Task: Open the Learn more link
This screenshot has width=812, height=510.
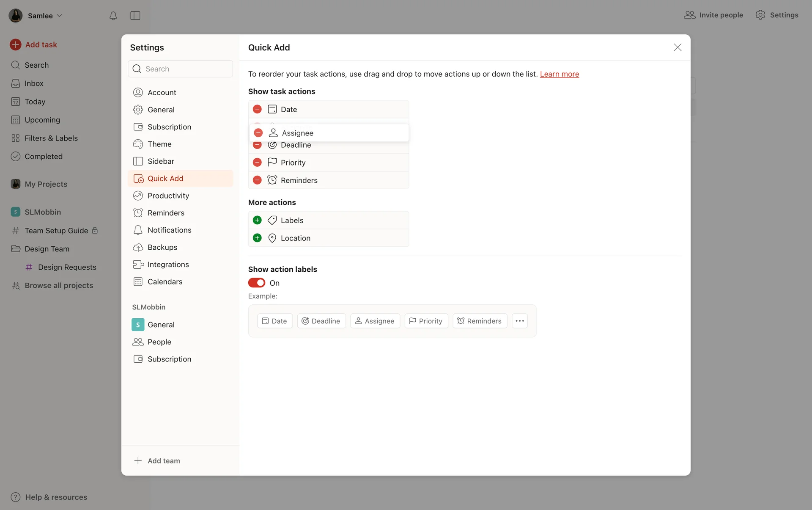Action: [x=559, y=74]
